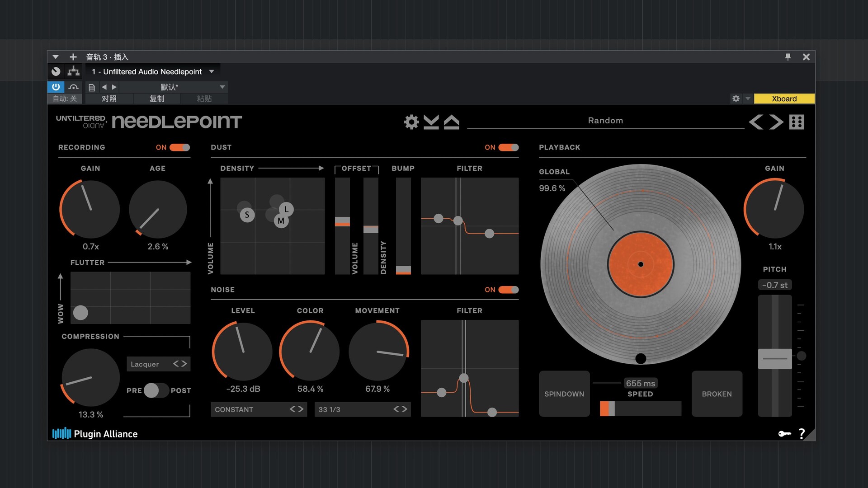This screenshot has width=868, height=488.
Task: Select next host preset right arrow
Action: point(114,87)
